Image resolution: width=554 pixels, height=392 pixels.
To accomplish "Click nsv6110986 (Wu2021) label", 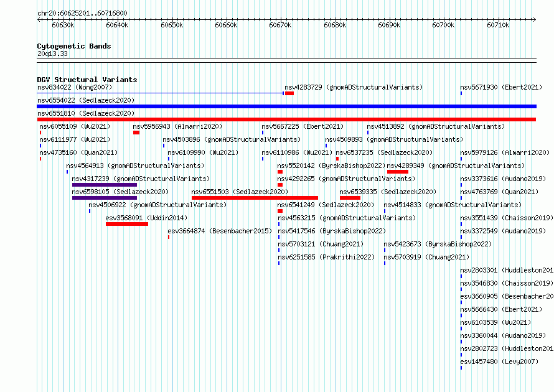I will coord(297,152).
